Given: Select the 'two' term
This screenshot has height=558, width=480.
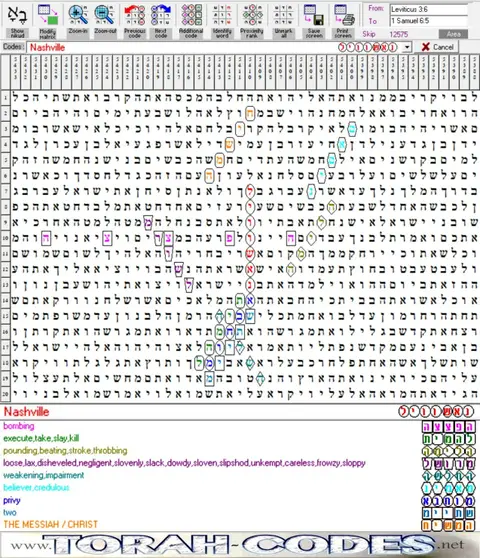Looking at the screenshot, I should coord(10,512).
